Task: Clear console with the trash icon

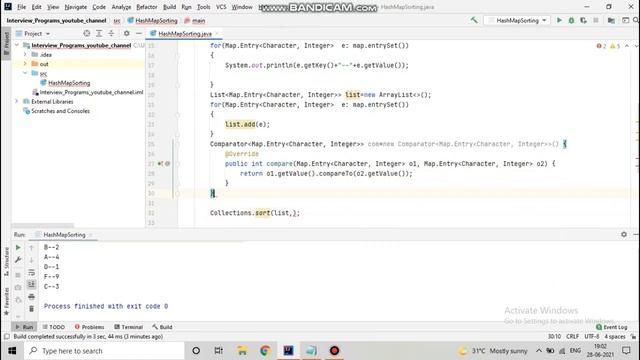Action: (x=31, y=309)
